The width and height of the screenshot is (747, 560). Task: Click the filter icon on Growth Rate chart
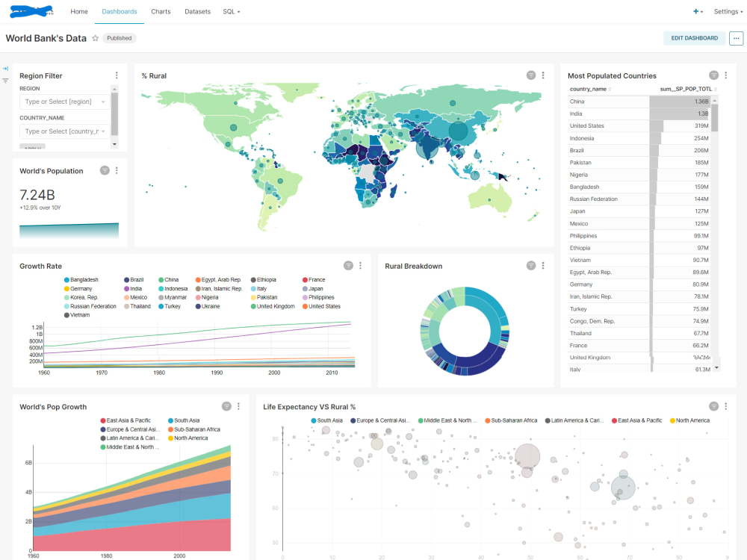click(348, 265)
